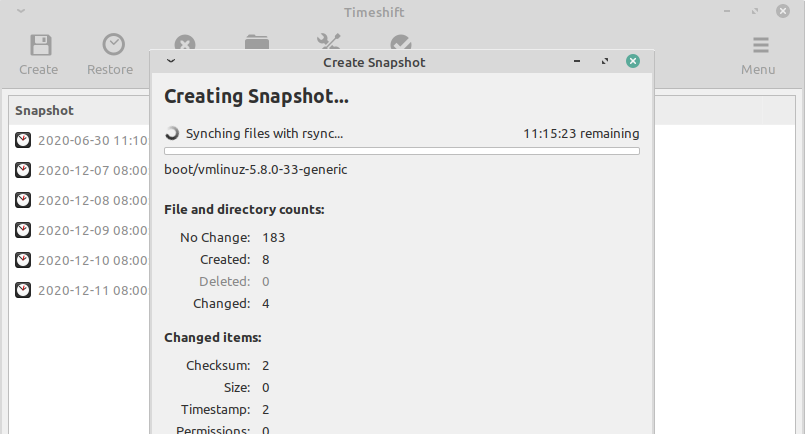The height and width of the screenshot is (434, 805).
Task: Click the Restore toolbar button
Action: 110,54
